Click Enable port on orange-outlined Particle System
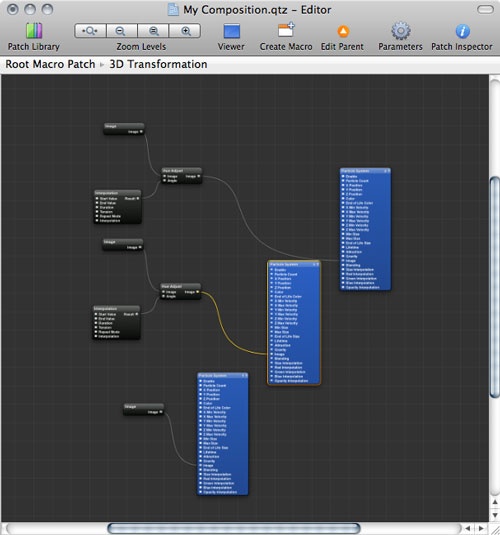Screen dimensions: 500x535 272,270
